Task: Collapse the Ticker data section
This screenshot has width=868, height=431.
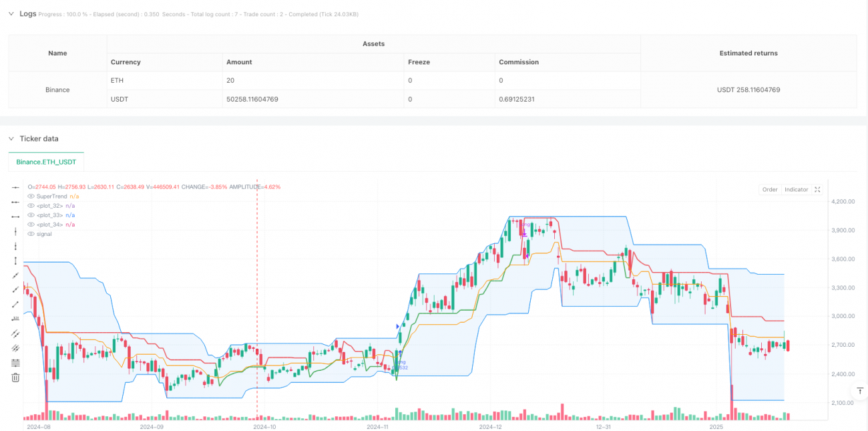Action: tap(11, 138)
